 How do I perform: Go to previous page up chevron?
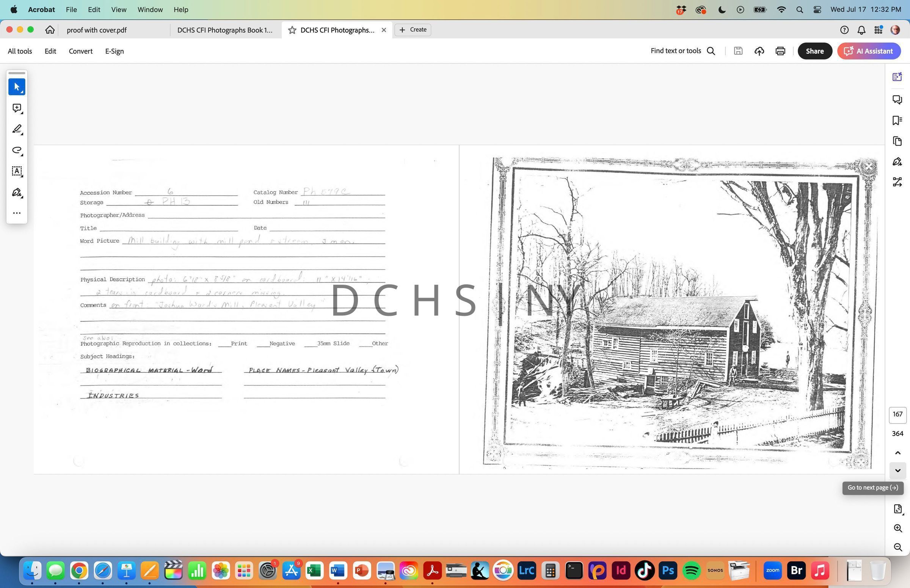(897, 453)
